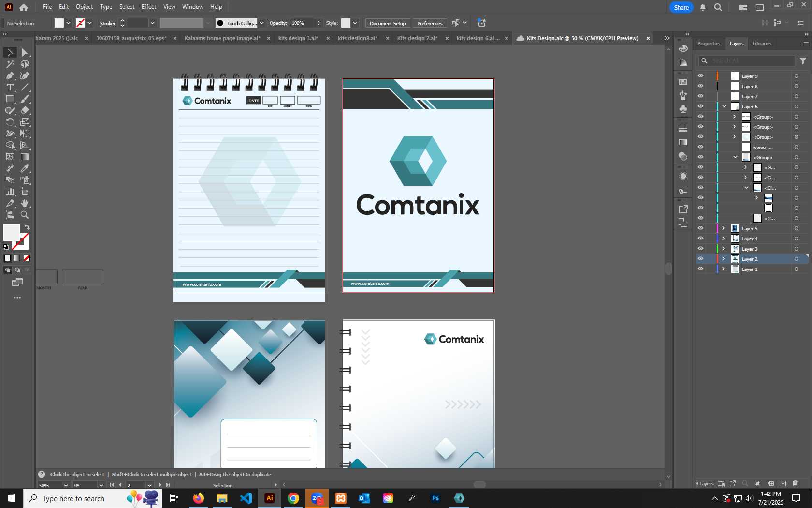Swap fill and stroke colors
812x508 pixels.
pos(27,227)
